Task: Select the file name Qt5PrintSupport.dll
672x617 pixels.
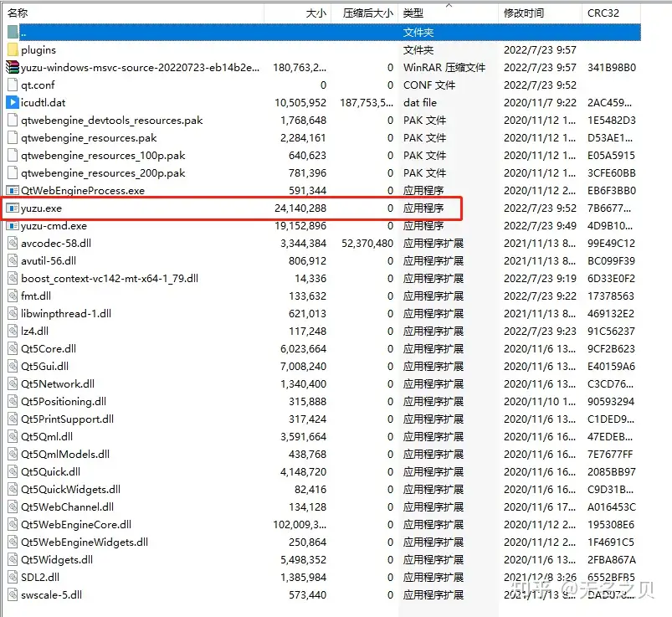Action: pyautogui.click(x=67, y=419)
